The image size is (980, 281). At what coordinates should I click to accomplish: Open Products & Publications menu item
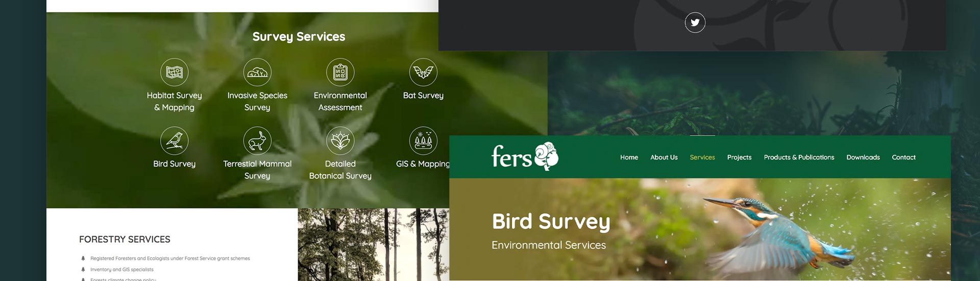799,157
